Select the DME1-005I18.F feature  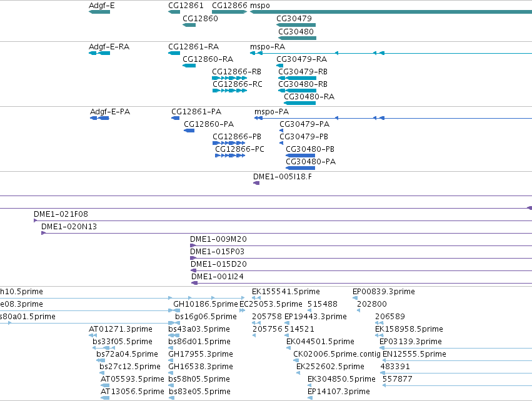coord(256,183)
